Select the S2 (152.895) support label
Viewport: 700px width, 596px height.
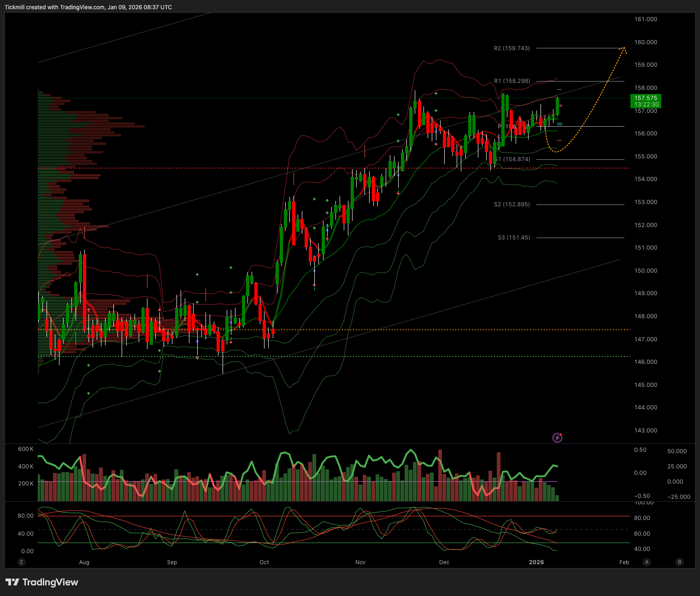[512, 205]
